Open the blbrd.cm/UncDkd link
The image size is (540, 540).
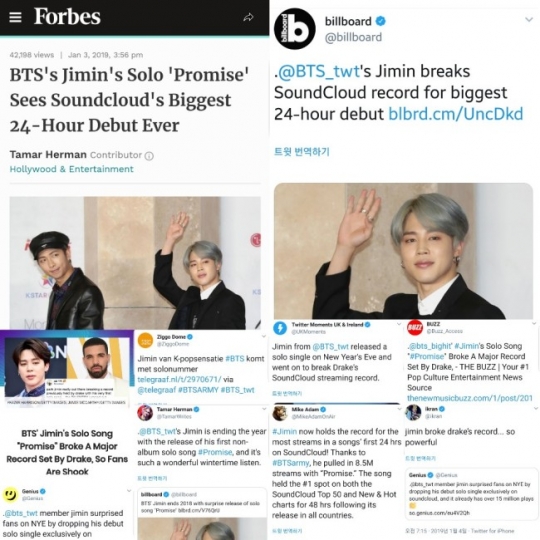(x=456, y=114)
